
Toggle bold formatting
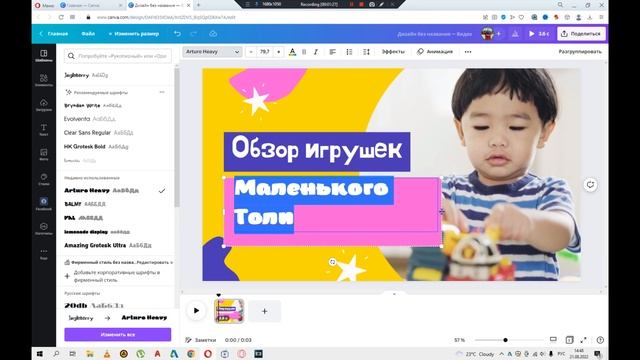[304, 52]
